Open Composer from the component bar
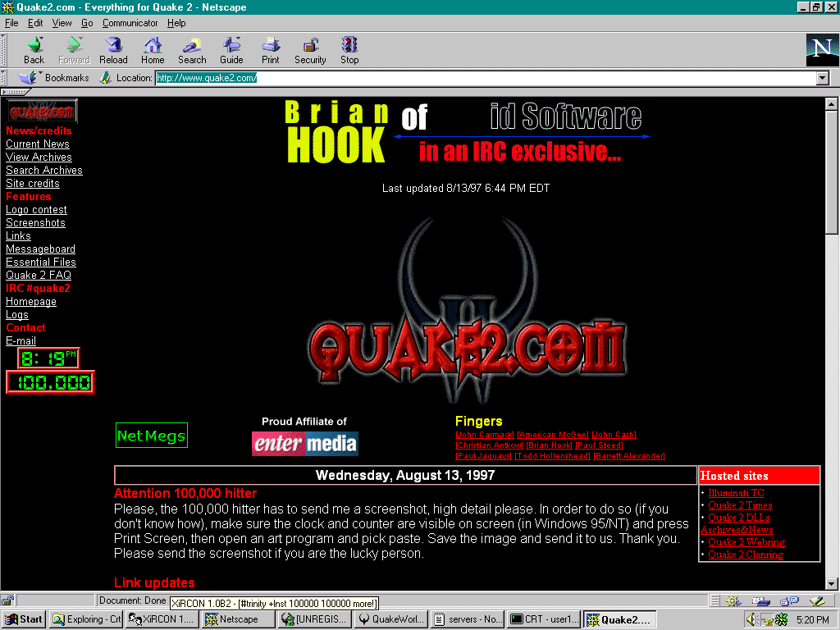This screenshot has width=840, height=630. [x=818, y=601]
